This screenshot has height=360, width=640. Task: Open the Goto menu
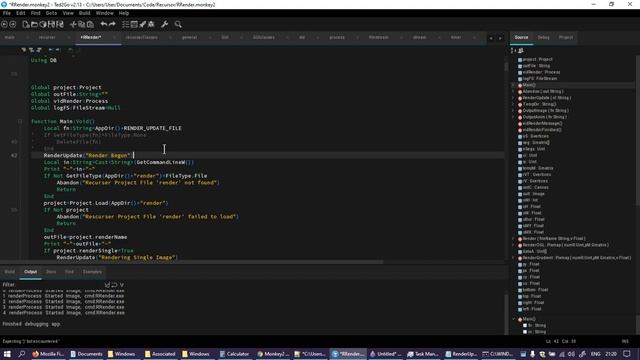pyautogui.click(x=51, y=13)
